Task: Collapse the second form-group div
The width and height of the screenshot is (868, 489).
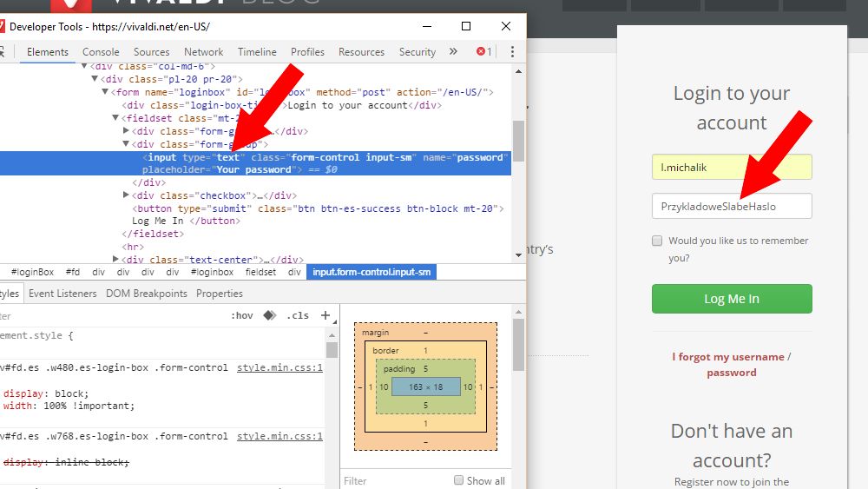Action: point(126,143)
